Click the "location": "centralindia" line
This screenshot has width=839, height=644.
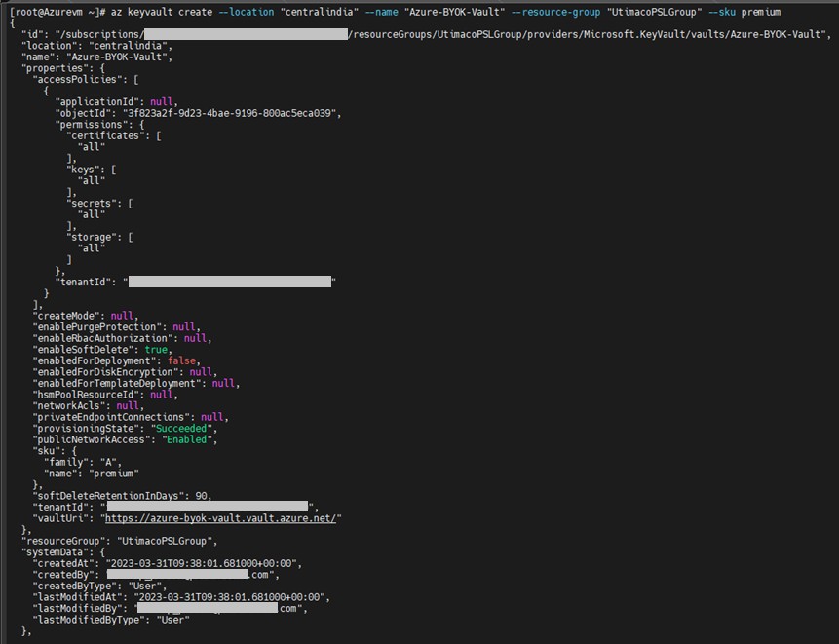96,46
